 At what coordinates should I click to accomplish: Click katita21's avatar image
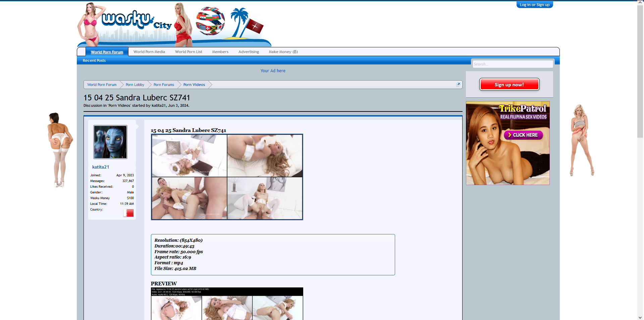[x=110, y=142]
